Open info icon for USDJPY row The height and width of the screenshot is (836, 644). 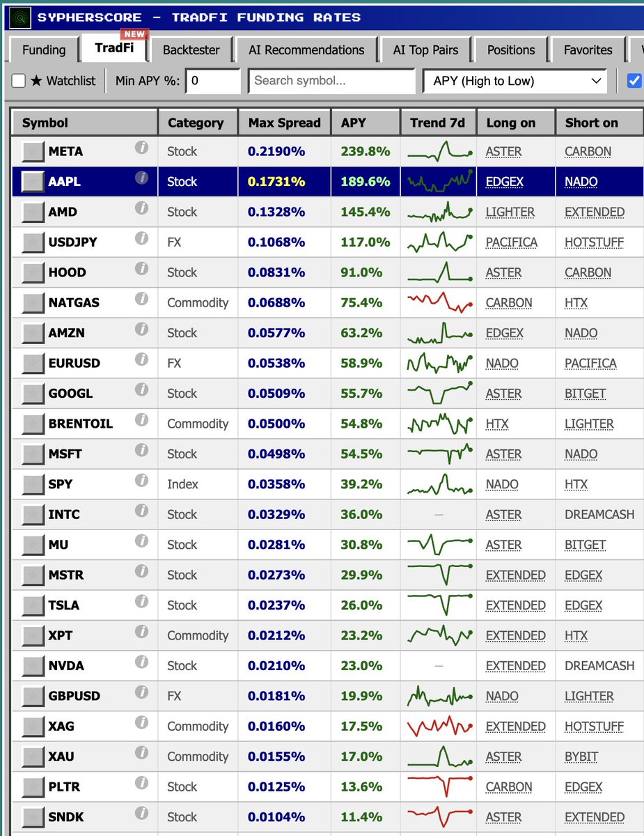coord(141,238)
